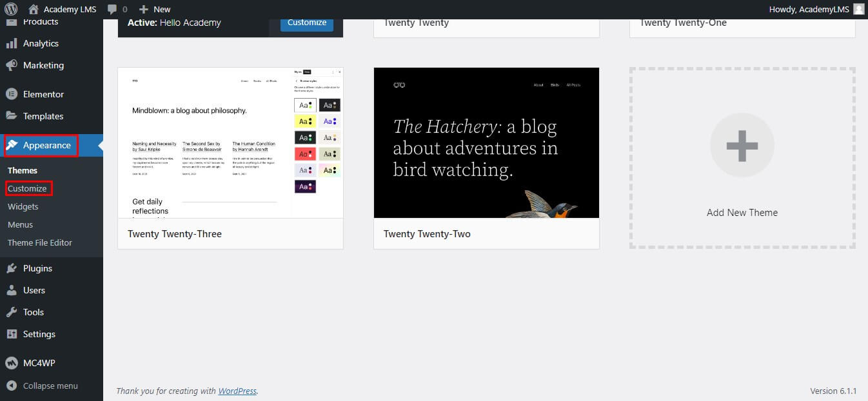Viewport: 868px width, 401px height.
Task: Click the comments bubble icon
Action: pos(112,9)
